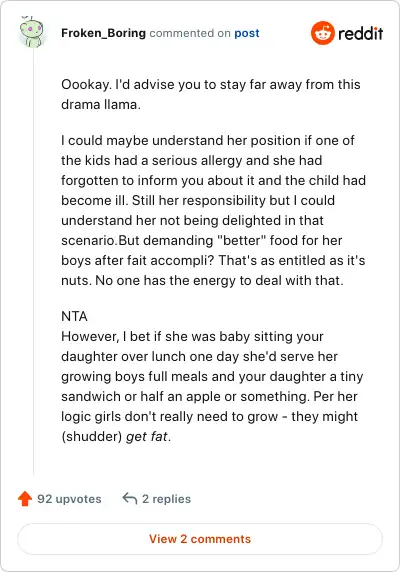Click the paragraph beginning "I could maybe understand"
The width and height of the screenshot is (400, 572).
213,210
